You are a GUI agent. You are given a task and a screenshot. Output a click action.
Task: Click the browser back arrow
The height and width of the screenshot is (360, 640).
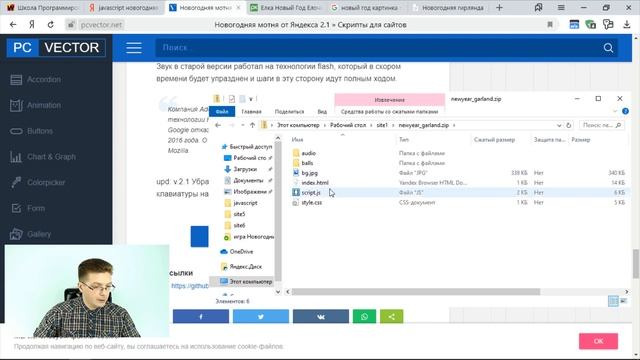pos(13,24)
